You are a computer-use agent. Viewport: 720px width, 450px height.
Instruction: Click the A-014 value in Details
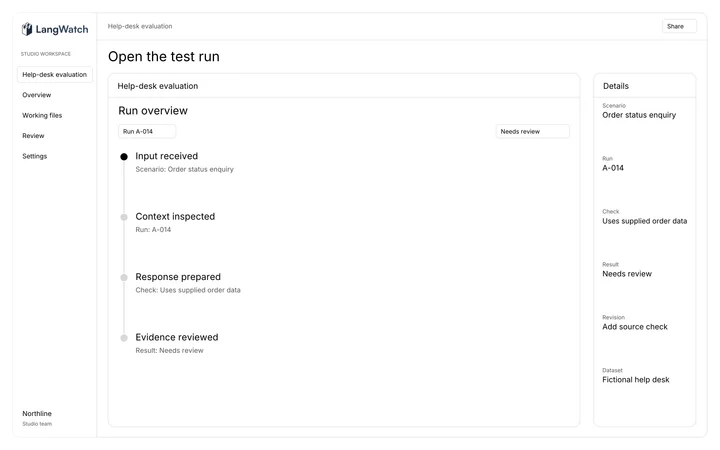(613, 168)
